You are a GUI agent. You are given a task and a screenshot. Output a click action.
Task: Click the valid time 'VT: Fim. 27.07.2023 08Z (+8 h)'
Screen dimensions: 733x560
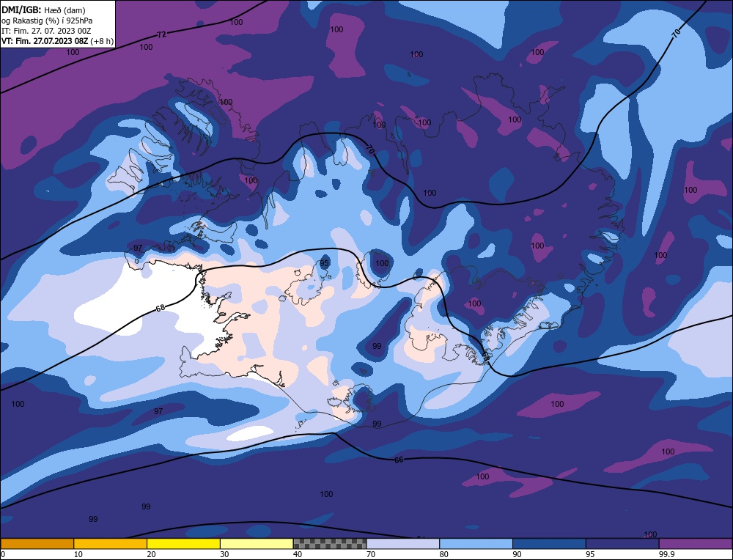(x=57, y=41)
